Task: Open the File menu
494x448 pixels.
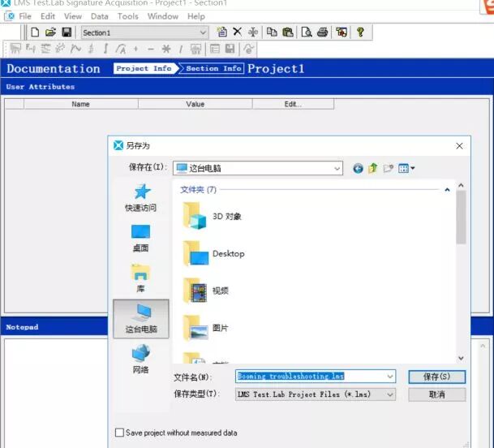Action: coord(25,16)
